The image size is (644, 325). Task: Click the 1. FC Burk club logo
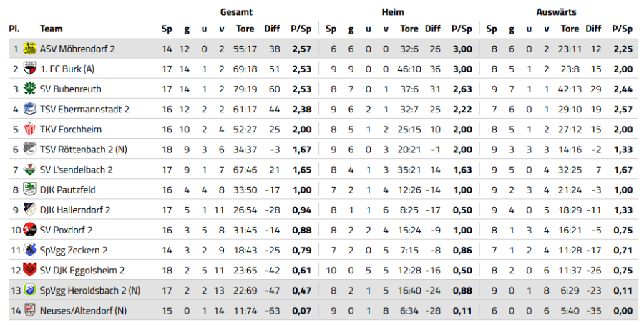pyautogui.click(x=30, y=69)
